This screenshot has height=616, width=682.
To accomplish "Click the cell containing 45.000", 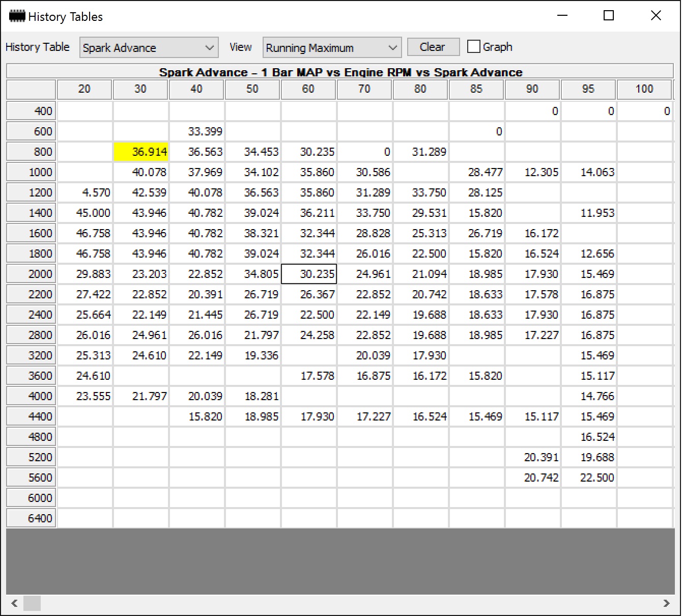I will [x=85, y=213].
